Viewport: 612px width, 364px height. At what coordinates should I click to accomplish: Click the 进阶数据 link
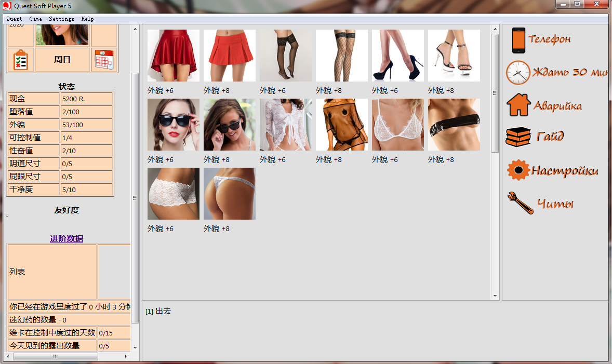(66, 239)
